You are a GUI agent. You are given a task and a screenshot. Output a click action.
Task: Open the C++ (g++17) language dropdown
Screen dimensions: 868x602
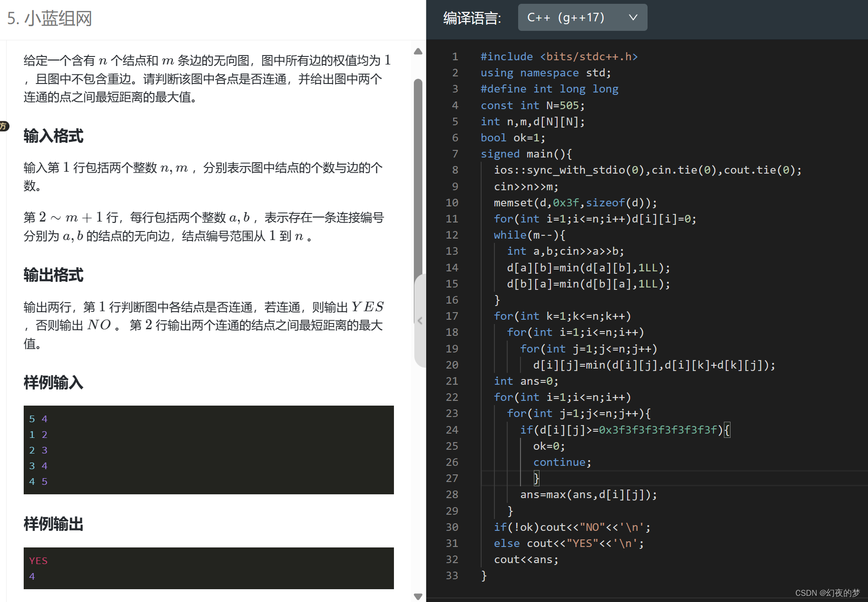coord(582,18)
